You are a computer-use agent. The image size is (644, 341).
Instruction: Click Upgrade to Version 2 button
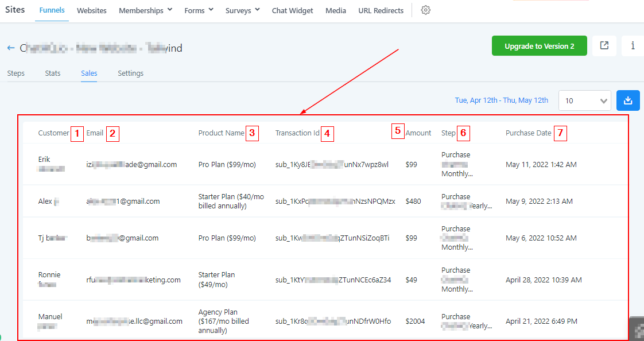tap(539, 46)
